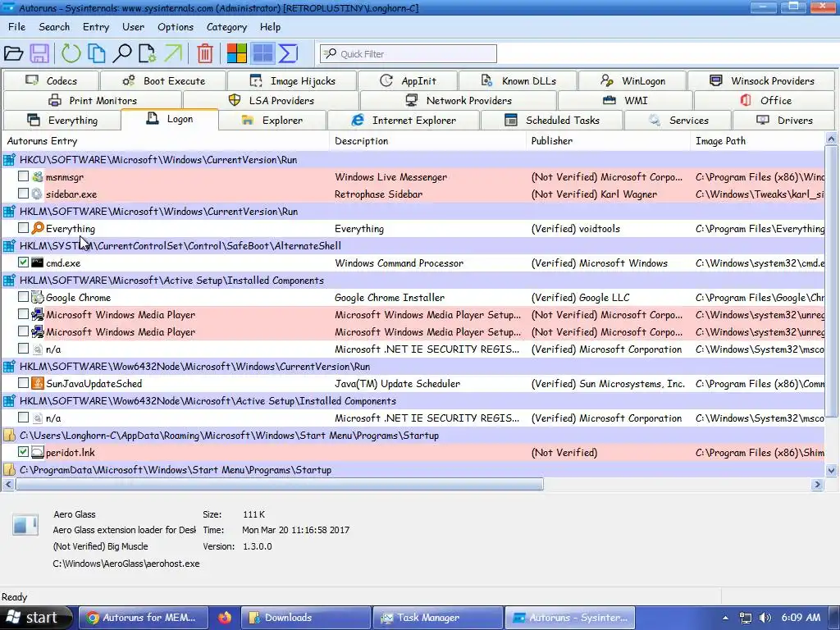
Task: Switch to the Scheduled Tasks tab
Action: click(x=552, y=120)
